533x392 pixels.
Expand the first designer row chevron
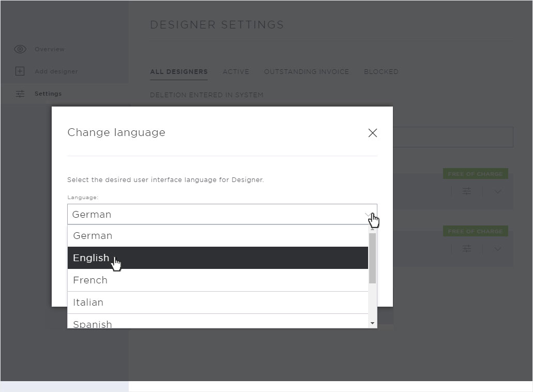coord(498,192)
